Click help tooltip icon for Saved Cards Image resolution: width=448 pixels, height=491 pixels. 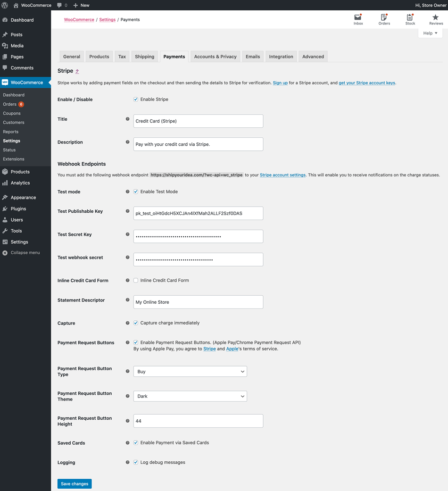(127, 443)
